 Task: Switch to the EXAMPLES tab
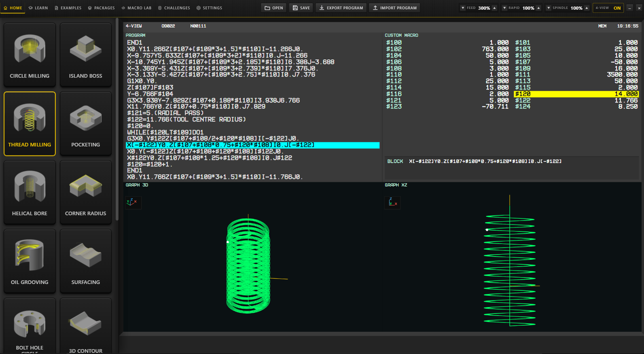(68, 8)
